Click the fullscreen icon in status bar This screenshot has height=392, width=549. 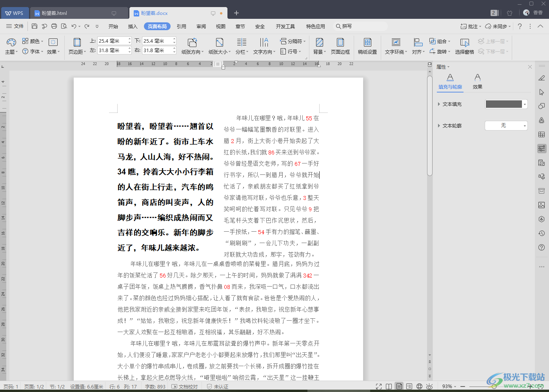point(379,387)
